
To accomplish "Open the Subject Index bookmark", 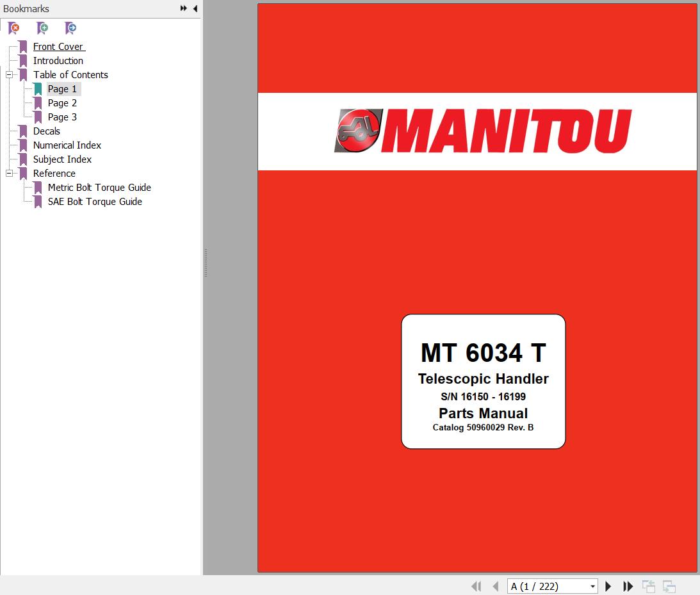I will [x=62, y=159].
